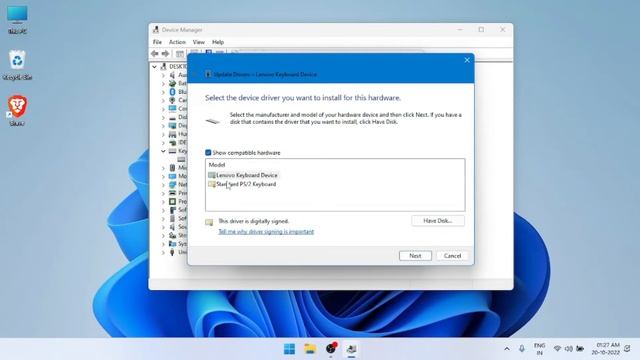Click the Batteries category icon
This screenshot has height=360, width=640.
(x=172, y=83)
